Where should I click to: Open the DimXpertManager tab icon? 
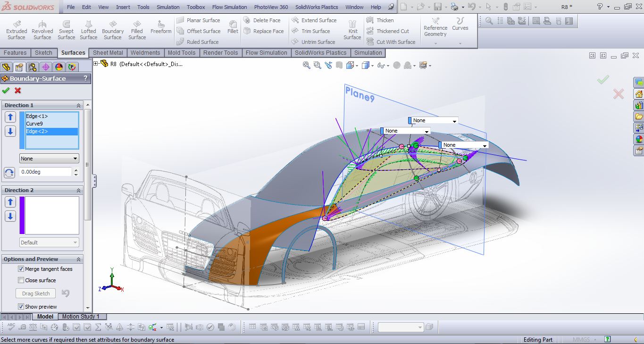[45, 67]
